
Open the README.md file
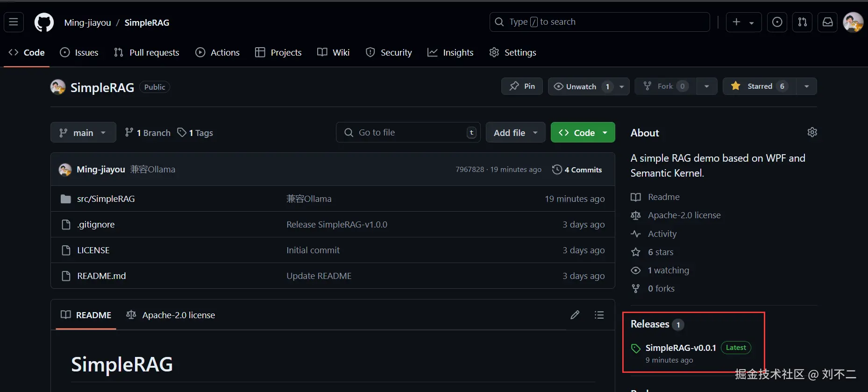tap(101, 276)
